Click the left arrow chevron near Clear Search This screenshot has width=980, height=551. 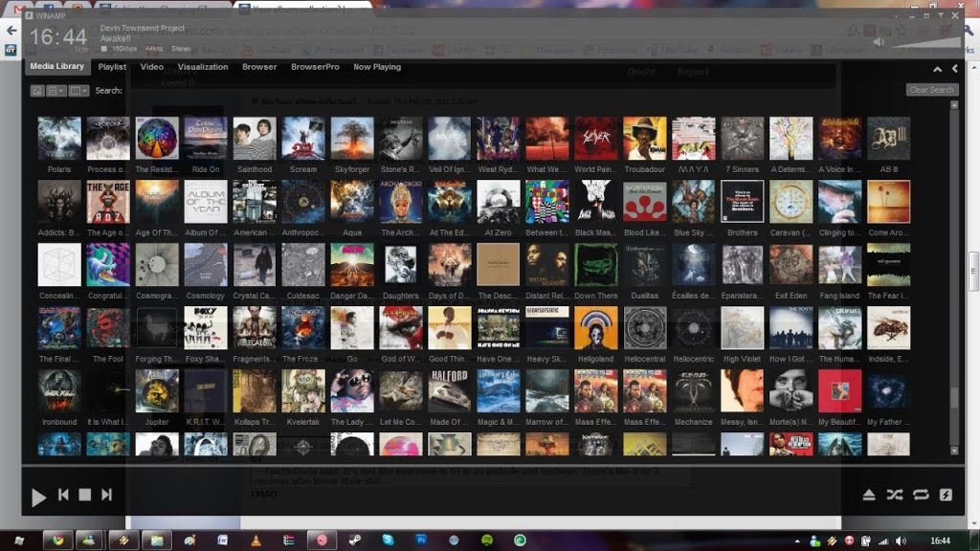(x=954, y=69)
